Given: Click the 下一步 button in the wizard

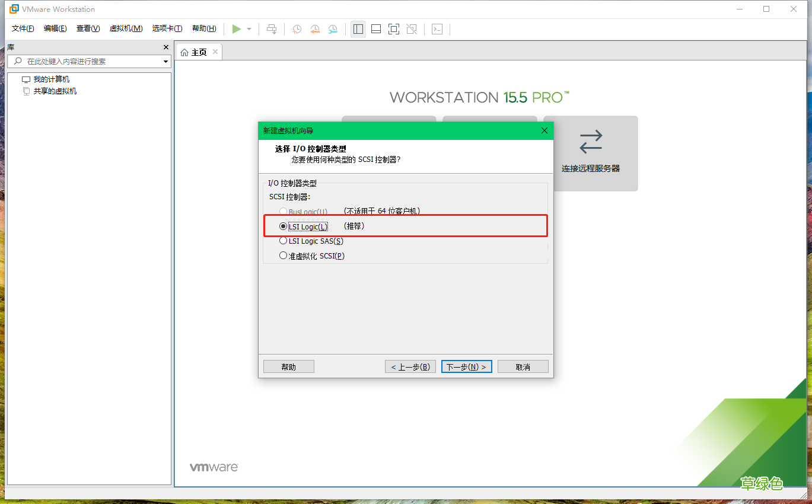Looking at the screenshot, I should (x=466, y=366).
